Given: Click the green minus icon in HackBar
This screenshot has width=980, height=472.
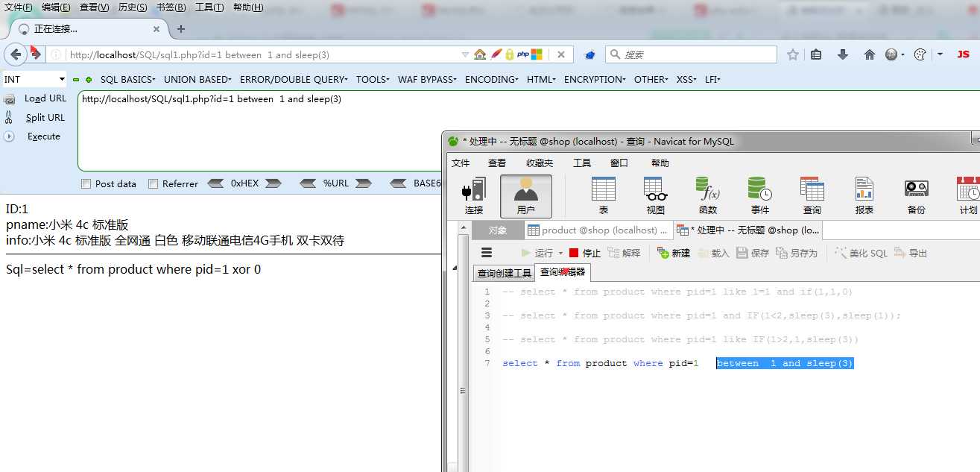Looking at the screenshot, I should click(x=76, y=80).
